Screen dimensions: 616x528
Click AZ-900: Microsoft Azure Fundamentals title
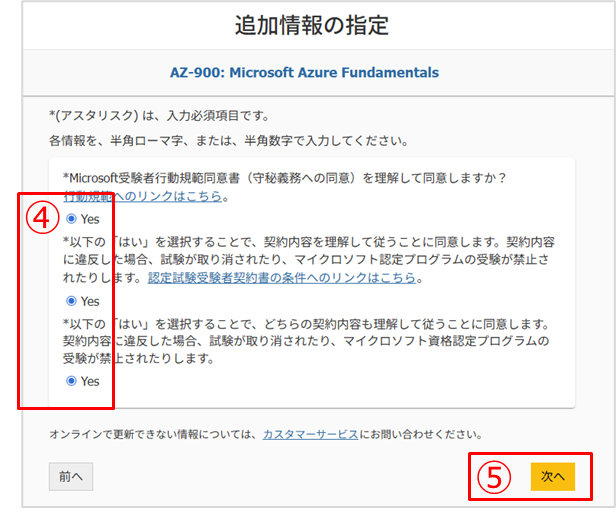[x=304, y=72]
